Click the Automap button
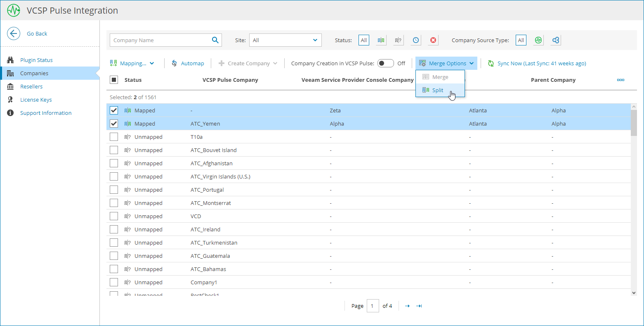The height and width of the screenshot is (326, 644). click(188, 63)
